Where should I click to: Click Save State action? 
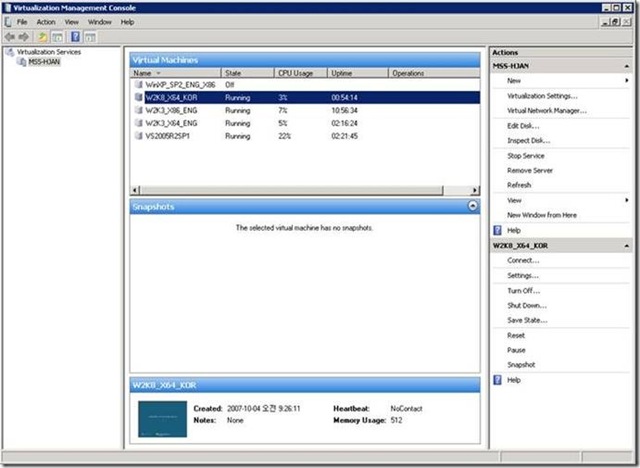pos(527,320)
